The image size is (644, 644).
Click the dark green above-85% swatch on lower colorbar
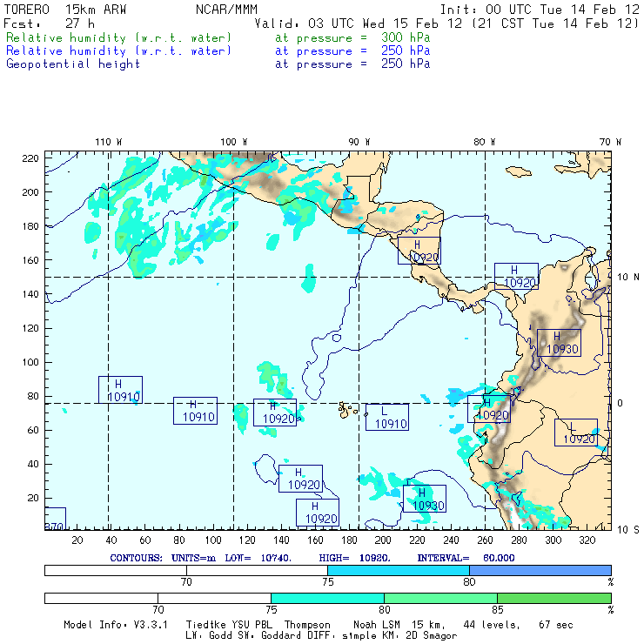click(554, 598)
